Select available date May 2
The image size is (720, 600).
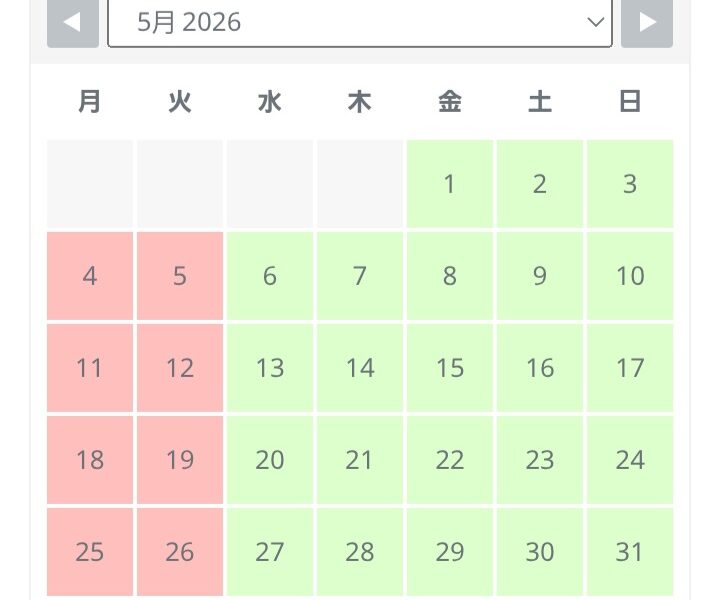click(x=540, y=184)
